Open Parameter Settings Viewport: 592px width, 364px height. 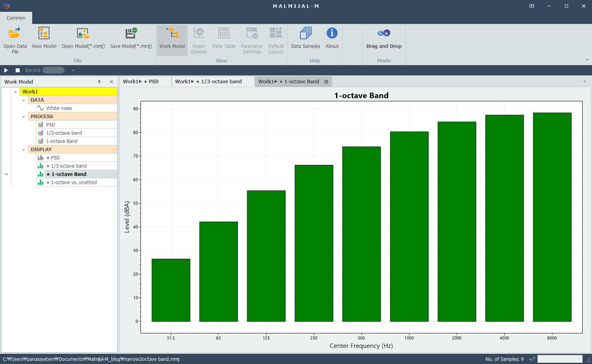(252, 40)
